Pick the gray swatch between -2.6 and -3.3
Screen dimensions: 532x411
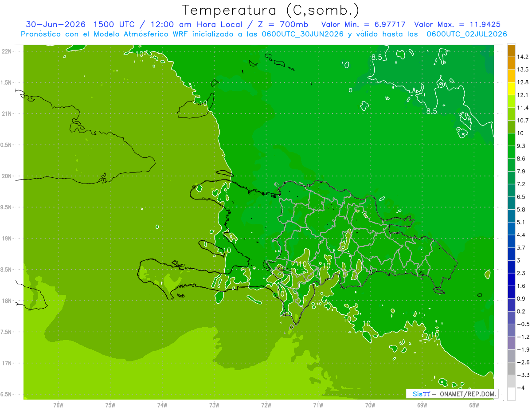click(x=511, y=368)
